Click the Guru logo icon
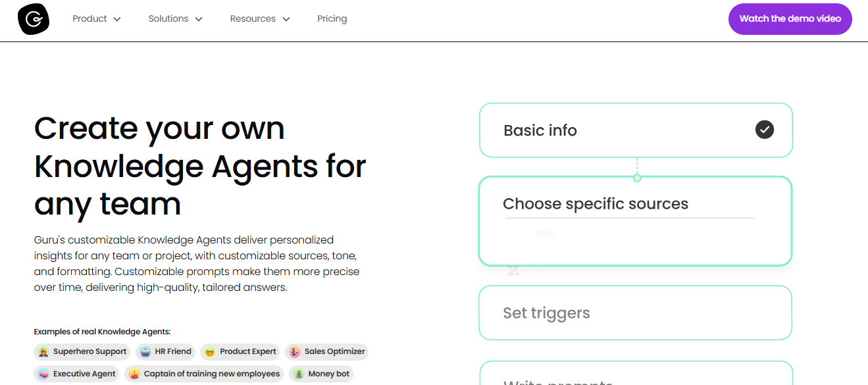The width and height of the screenshot is (868, 385). pos(34,19)
